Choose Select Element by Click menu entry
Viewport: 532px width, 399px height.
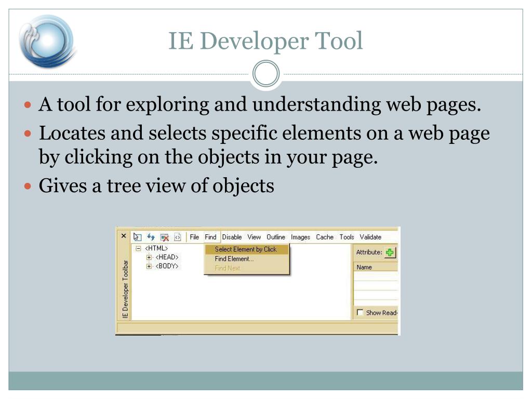point(247,249)
